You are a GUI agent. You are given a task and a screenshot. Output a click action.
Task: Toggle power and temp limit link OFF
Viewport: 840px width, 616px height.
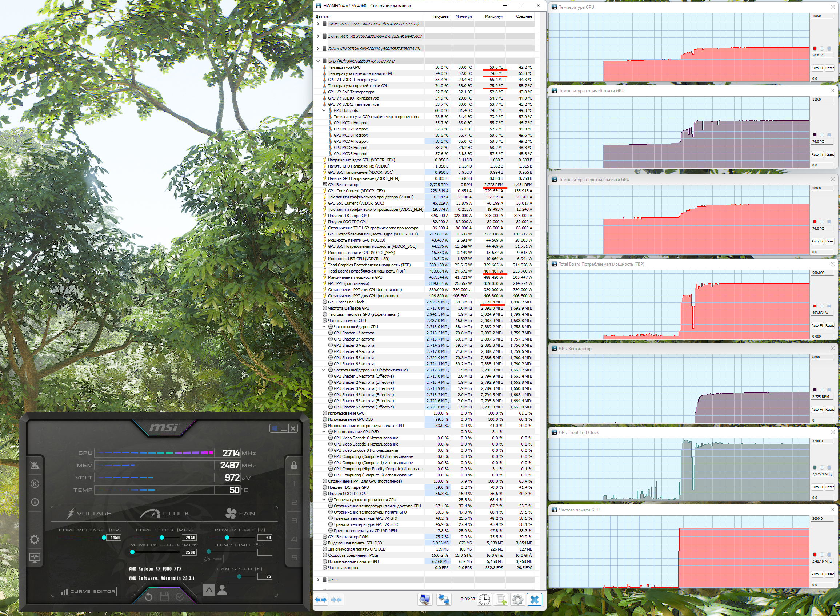tap(213, 559)
